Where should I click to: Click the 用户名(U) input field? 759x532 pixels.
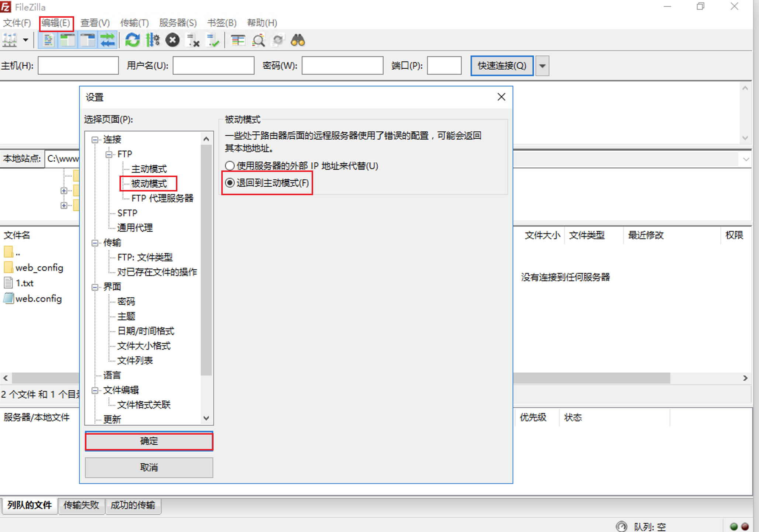coord(214,66)
